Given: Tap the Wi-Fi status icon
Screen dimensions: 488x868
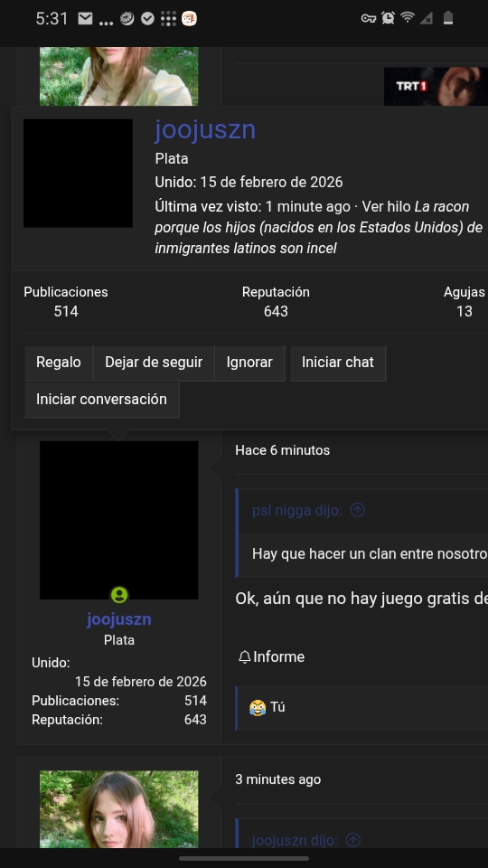Looking at the screenshot, I should tap(408, 18).
